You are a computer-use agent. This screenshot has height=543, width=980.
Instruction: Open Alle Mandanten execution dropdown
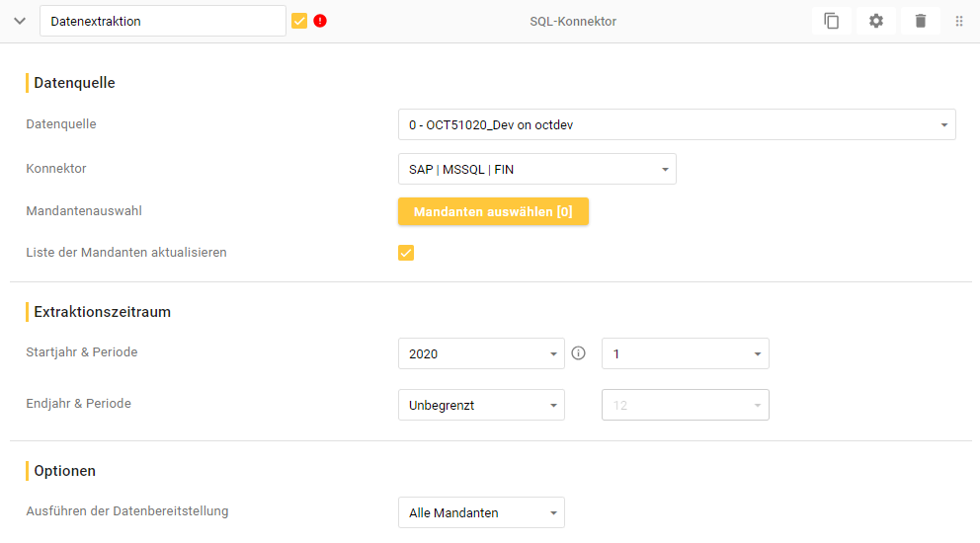pos(481,512)
